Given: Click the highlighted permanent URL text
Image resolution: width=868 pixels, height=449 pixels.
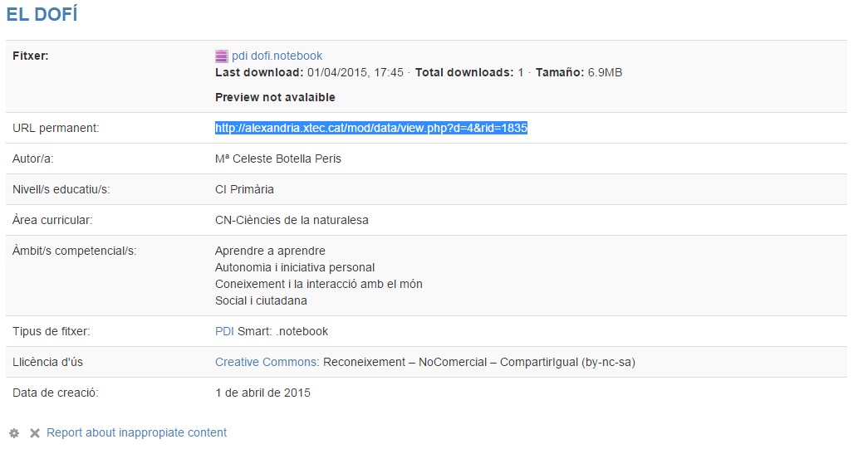Looking at the screenshot, I should pyautogui.click(x=371, y=128).
